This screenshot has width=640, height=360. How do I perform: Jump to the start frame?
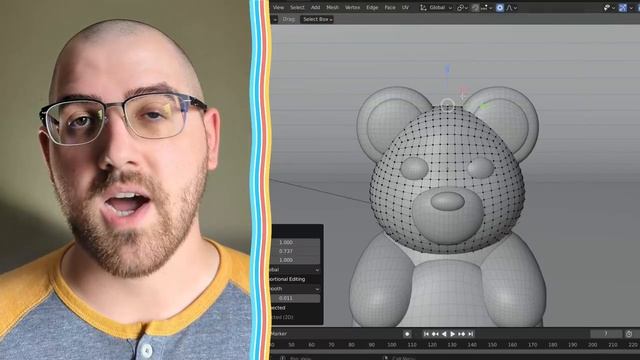click(426, 334)
